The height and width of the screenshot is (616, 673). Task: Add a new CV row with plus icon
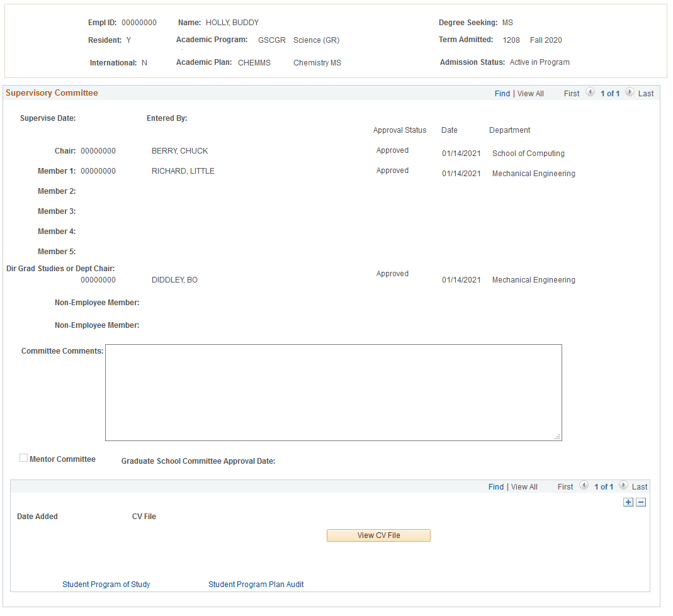point(628,502)
